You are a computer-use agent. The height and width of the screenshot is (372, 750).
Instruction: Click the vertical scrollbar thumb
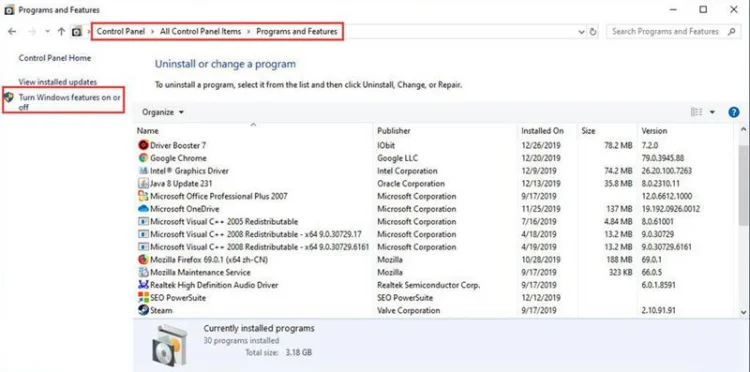point(743,186)
